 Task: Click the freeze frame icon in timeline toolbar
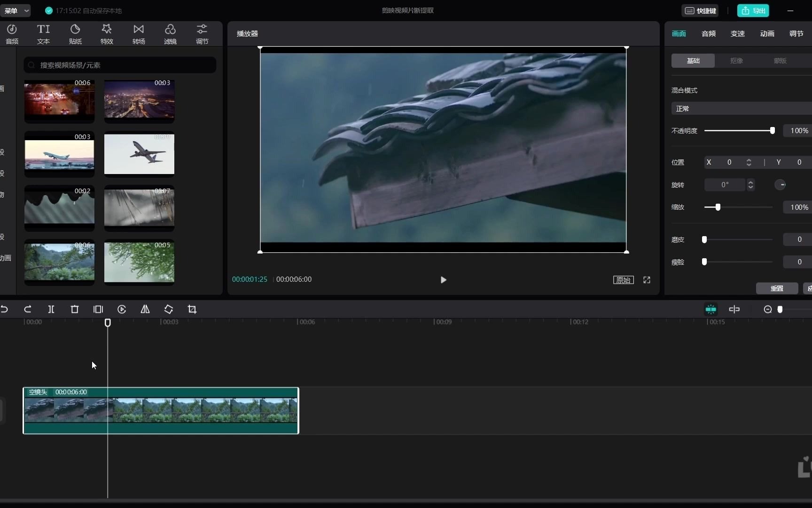pos(98,309)
